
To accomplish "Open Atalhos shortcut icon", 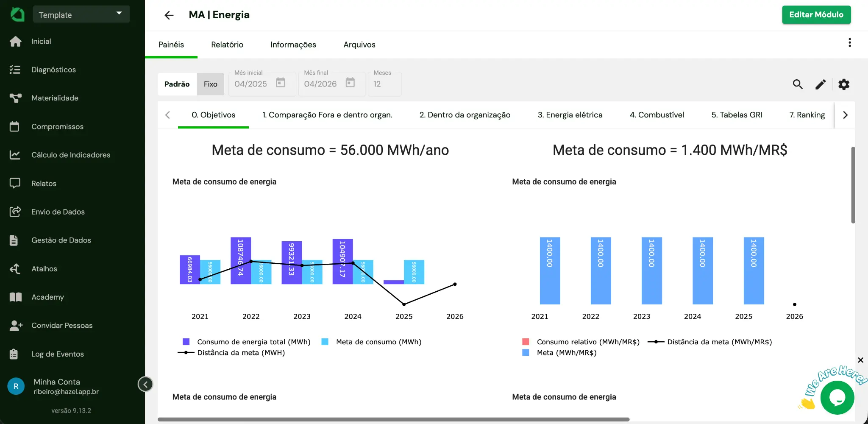I will (15, 268).
